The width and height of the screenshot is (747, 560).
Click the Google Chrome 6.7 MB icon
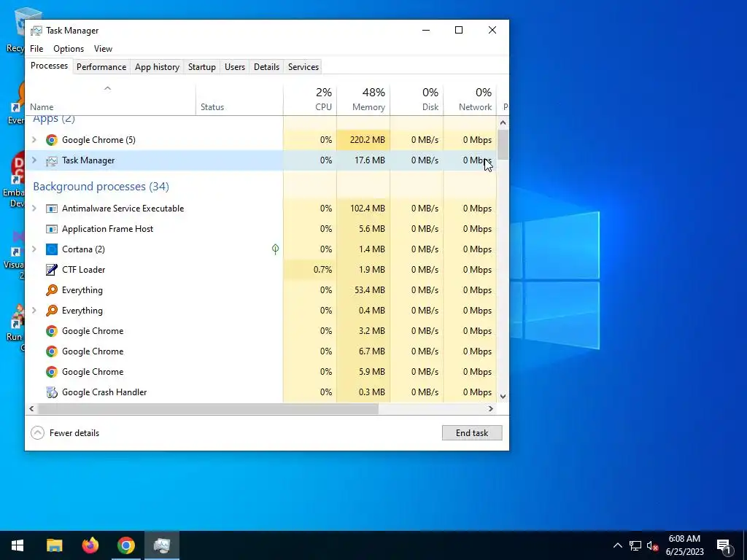click(x=52, y=351)
